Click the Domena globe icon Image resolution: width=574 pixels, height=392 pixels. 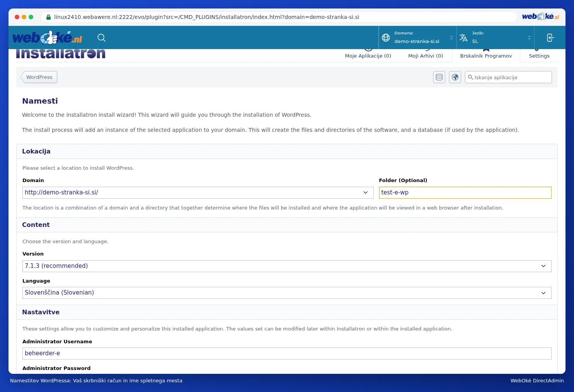click(x=386, y=37)
